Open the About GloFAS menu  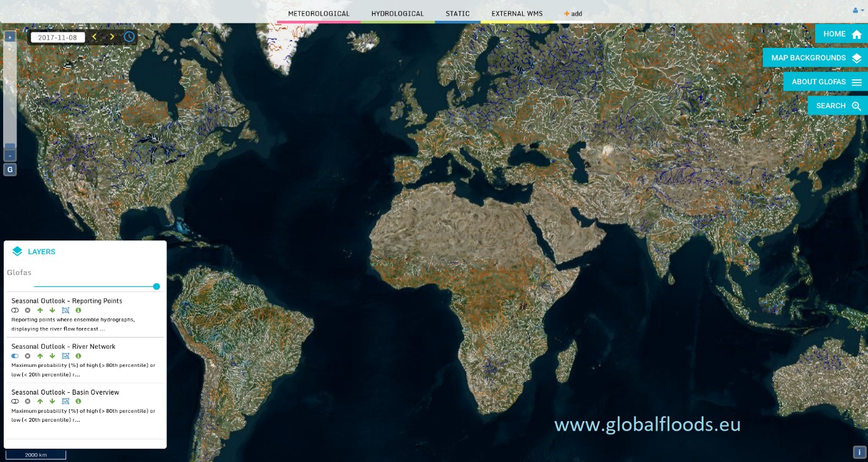tap(825, 82)
